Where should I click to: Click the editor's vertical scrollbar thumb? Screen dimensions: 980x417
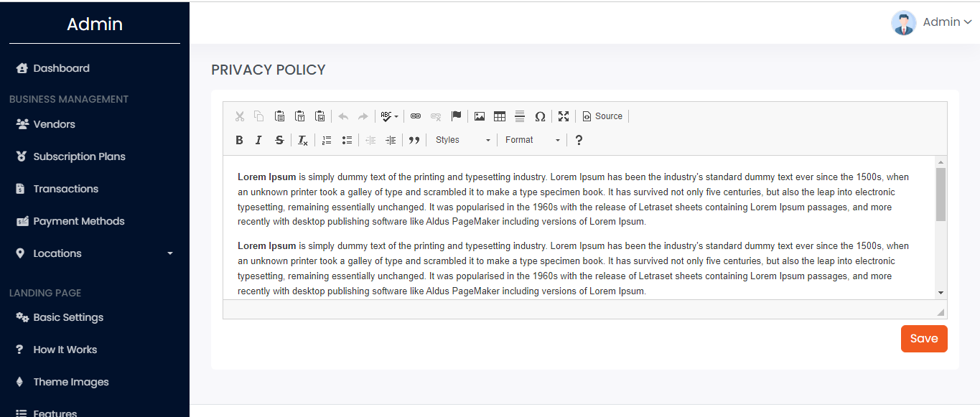941,195
